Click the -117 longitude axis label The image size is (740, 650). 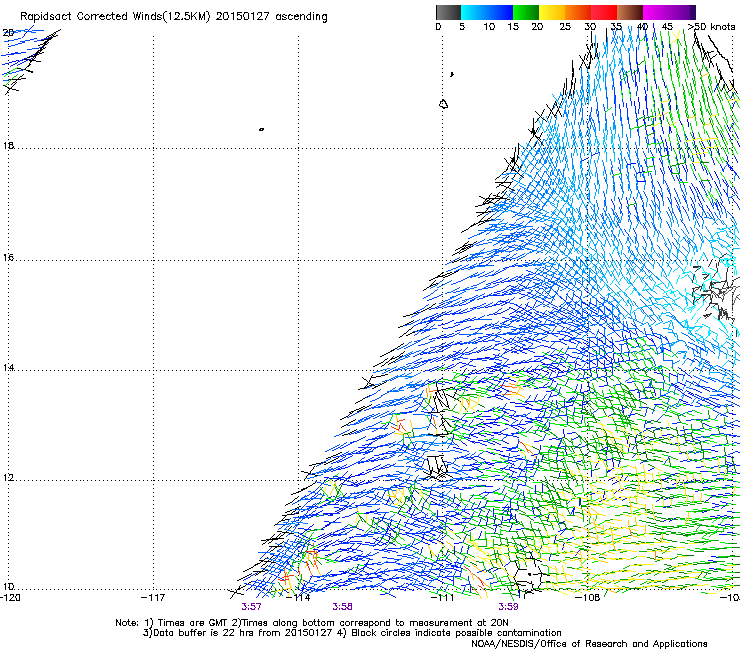153,598
